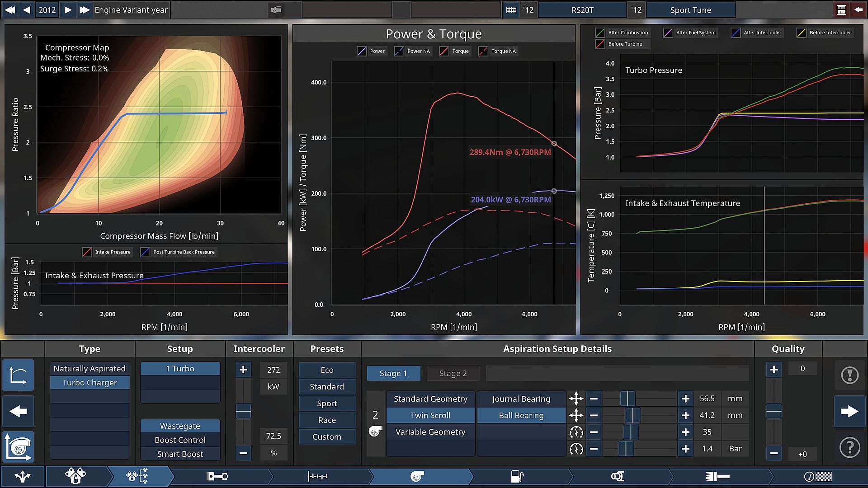Choose the Journal Bearing option
The width and height of the screenshot is (868, 488).
[x=521, y=399]
